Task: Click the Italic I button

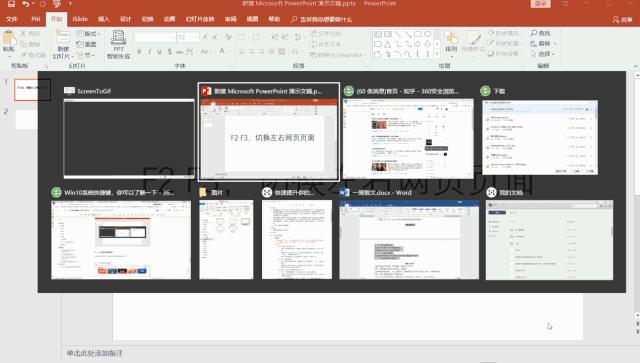Action: tap(149, 51)
